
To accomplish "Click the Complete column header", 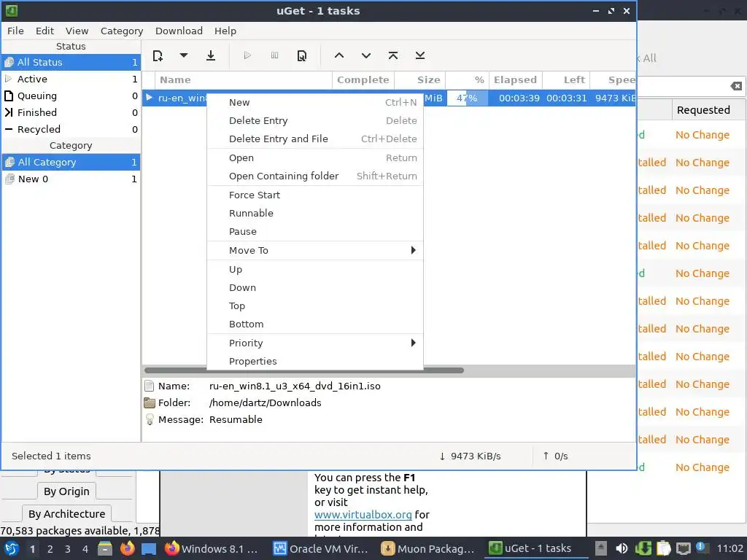I will (363, 80).
